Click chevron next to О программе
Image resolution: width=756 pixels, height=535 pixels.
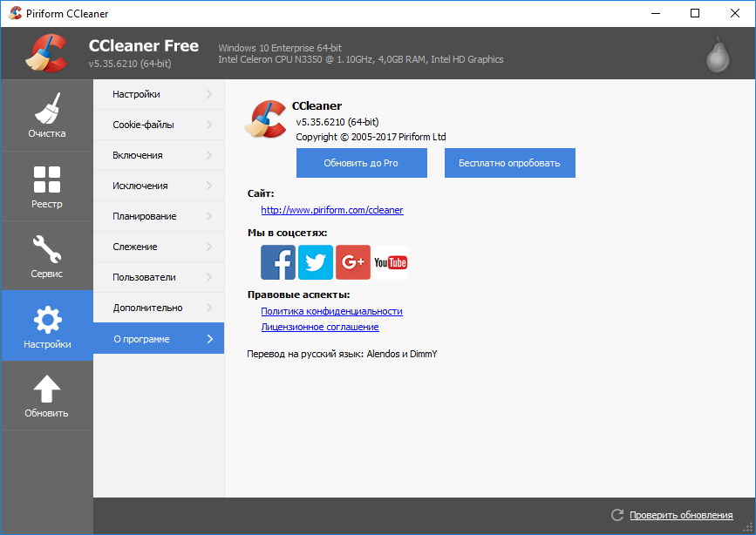(x=210, y=339)
